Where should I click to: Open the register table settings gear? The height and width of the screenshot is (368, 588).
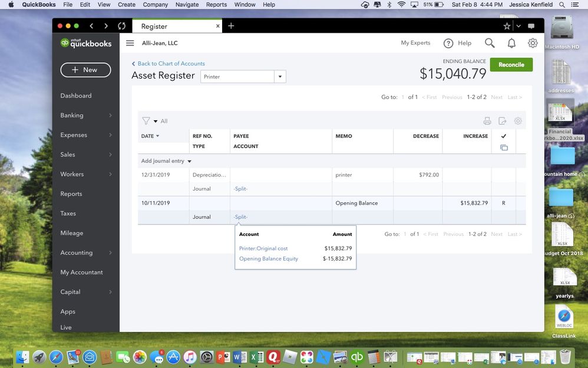[x=518, y=121]
